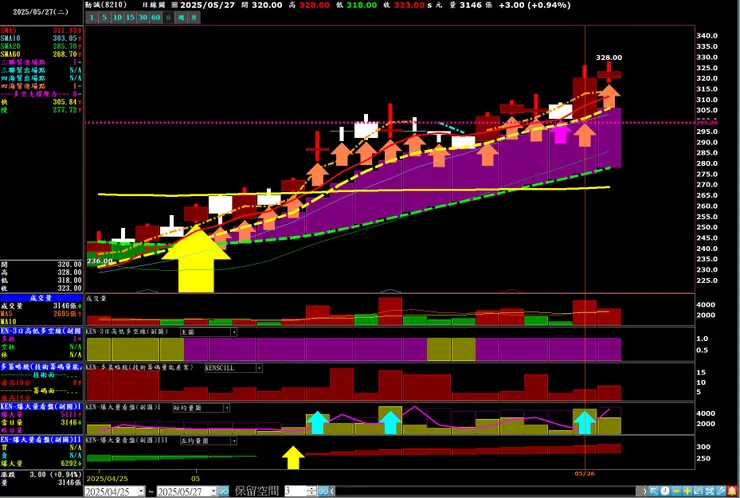Open the 短均量圖 dropdown in 爆大量看盤 I panel
This screenshot has height=498, width=740.
click(x=227, y=408)
